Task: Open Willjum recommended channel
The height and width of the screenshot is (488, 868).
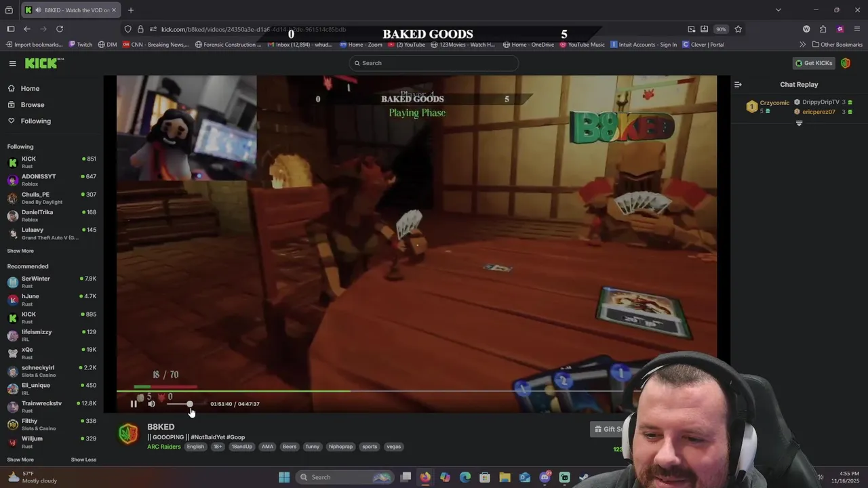Action: point(52,442)
